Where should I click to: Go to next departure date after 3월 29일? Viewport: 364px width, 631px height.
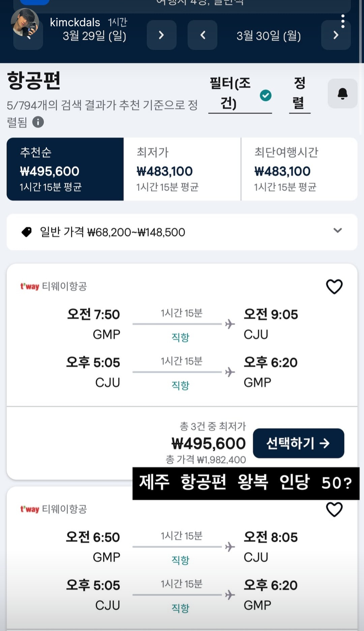(x=161, y=35)
